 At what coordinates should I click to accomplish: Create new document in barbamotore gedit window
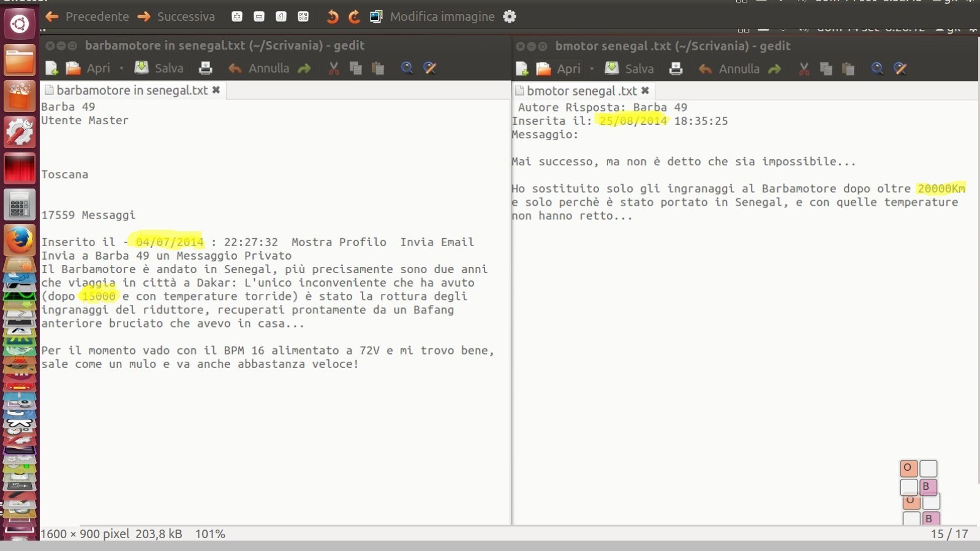pyautogui.click(x=51, y=68)
